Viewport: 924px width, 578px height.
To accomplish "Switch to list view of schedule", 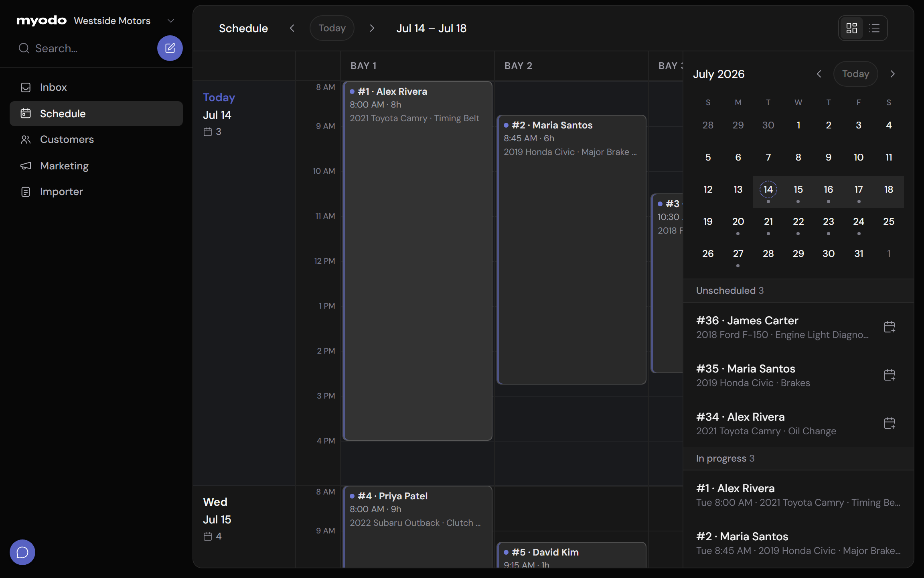I will tap(874, 28).
